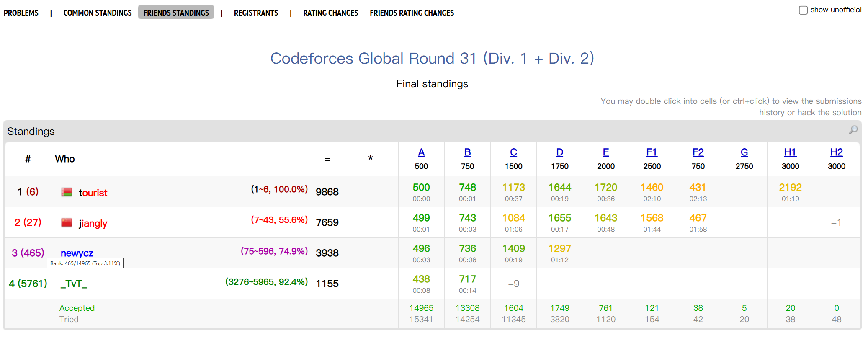Image resolution: width=868 pixels, height=338 pixels.
Task: Click newycz's total score 3938
Action: [x=327, y=253]
